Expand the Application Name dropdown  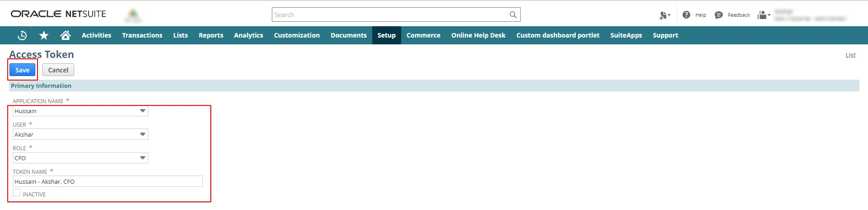[142, 111]
